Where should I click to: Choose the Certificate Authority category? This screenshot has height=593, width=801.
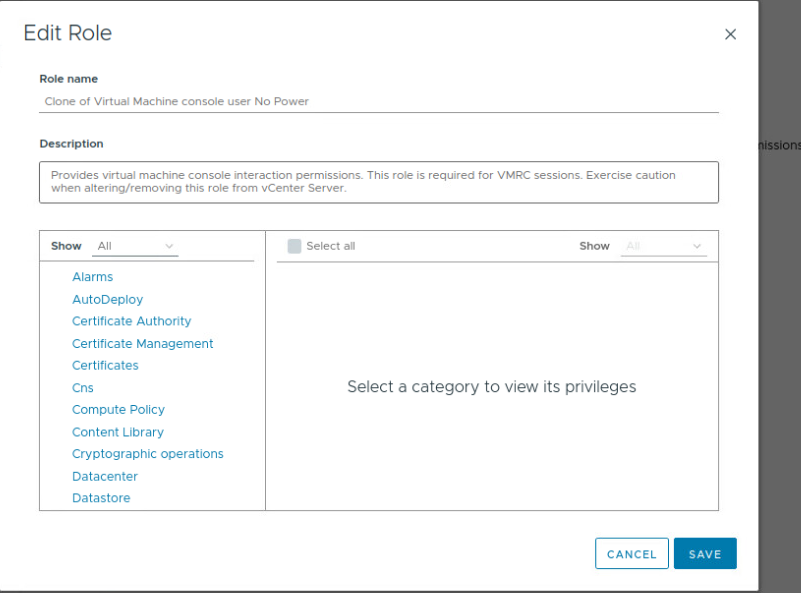(x=131, y=321)
